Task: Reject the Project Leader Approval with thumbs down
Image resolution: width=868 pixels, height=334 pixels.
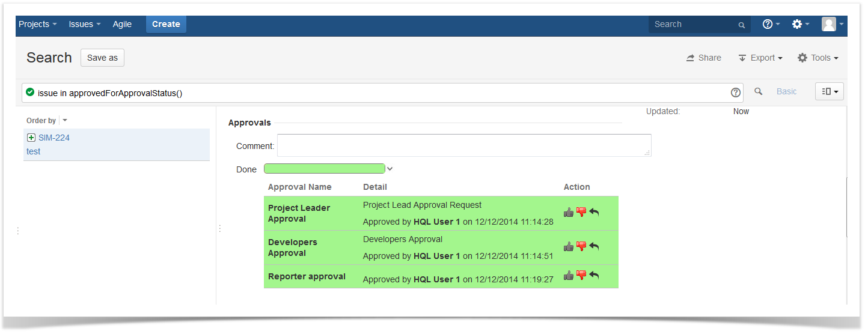Action: (x=581, y=212)
